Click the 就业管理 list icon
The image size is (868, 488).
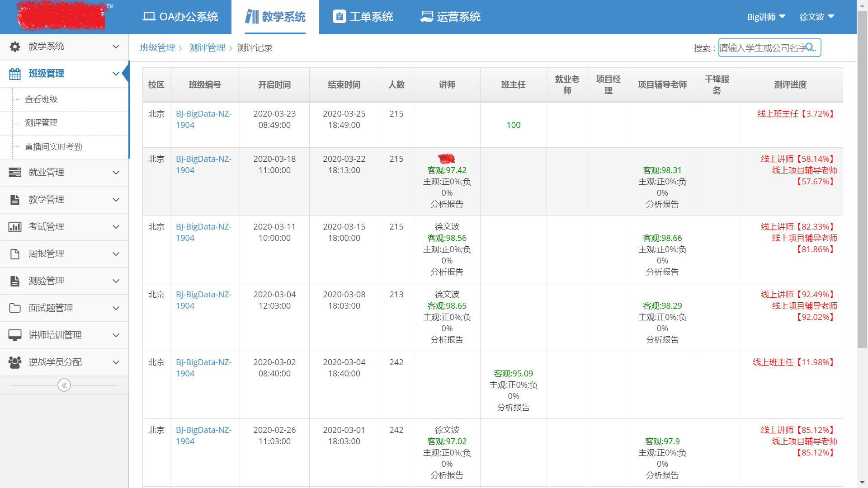[x=15, y=173]
